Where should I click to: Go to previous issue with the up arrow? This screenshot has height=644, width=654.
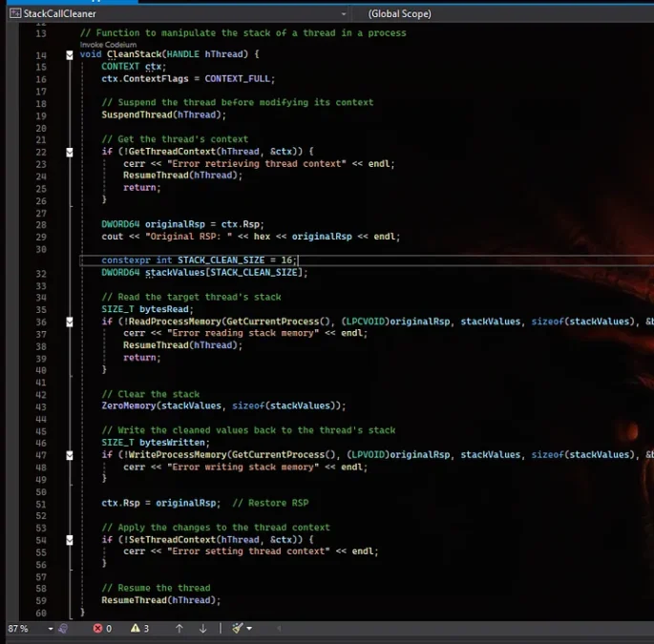(179, 628)
